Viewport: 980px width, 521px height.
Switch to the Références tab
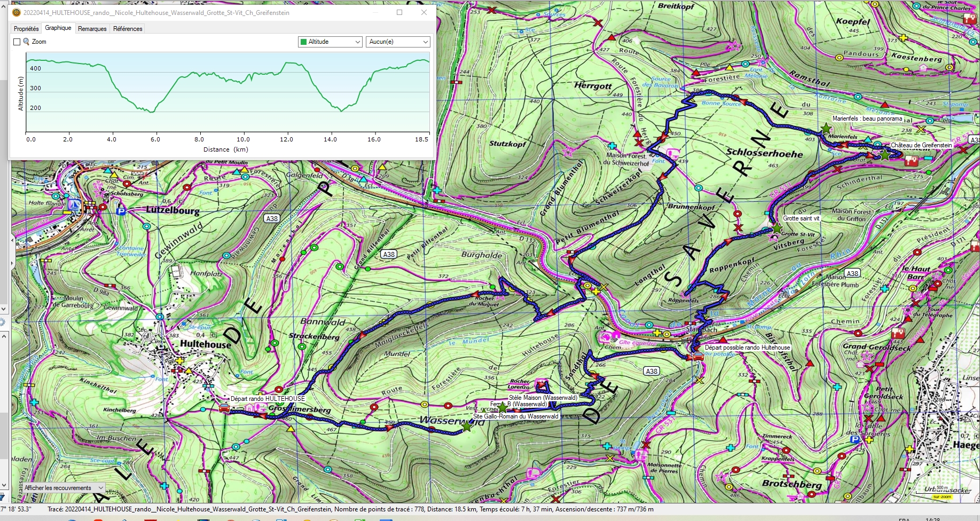[128, 29]
